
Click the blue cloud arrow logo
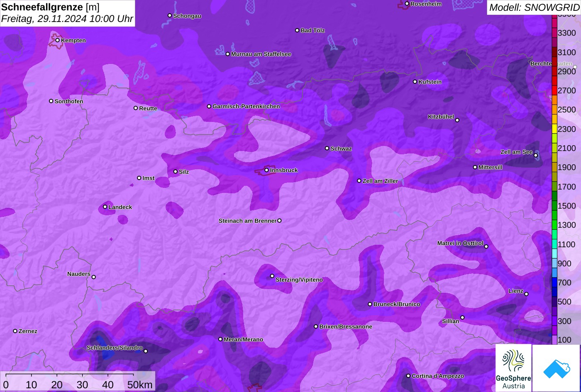point(556,368)
